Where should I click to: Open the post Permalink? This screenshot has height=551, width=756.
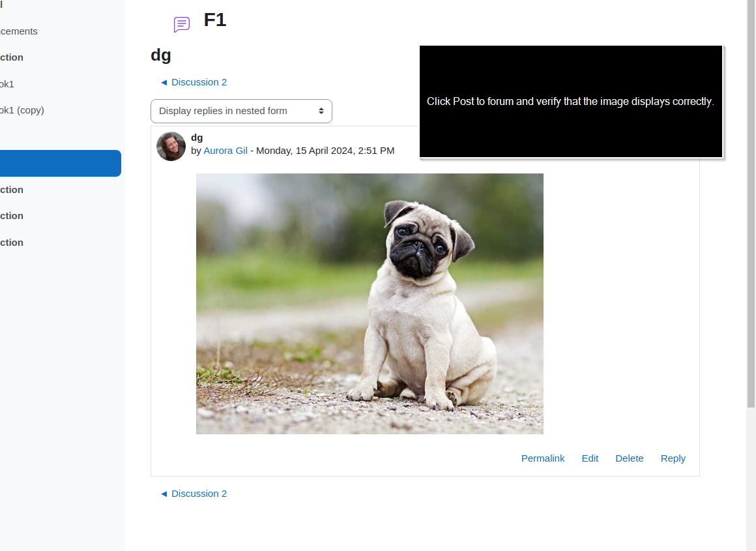[542, 458]
